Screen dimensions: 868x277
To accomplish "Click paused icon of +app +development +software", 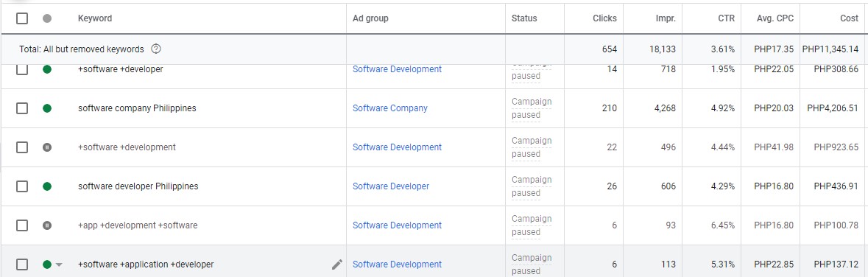I will point(47,225).
